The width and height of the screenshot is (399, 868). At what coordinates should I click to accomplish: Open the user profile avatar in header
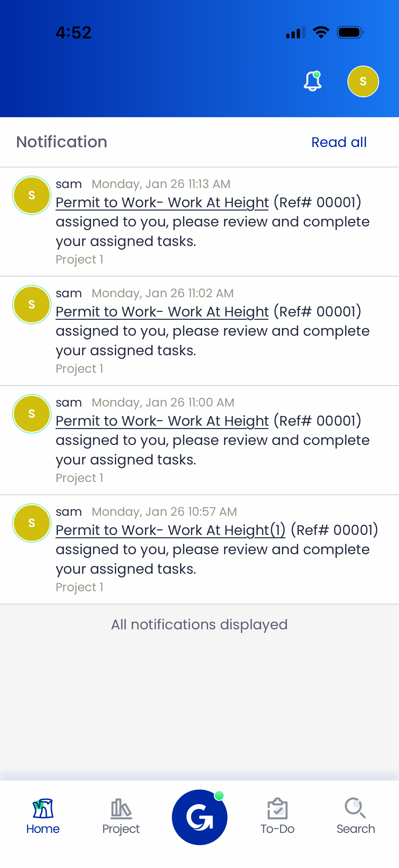point(363,81)
